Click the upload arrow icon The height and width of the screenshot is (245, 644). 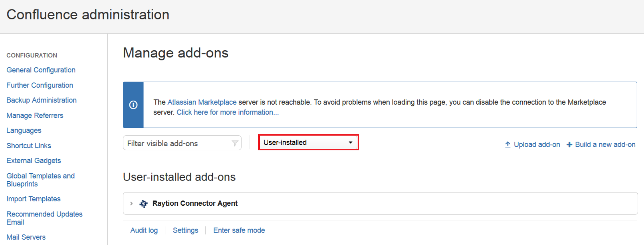[x=508, y=145]
